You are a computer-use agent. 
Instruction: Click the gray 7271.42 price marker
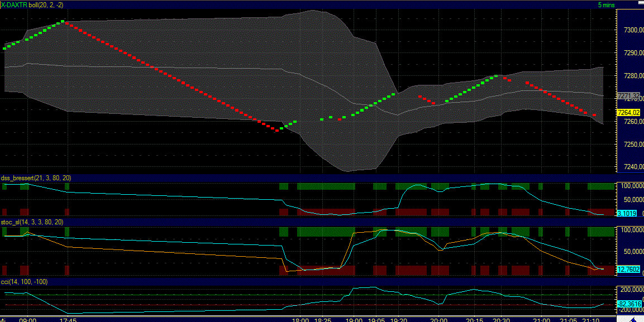pos(627,95)
